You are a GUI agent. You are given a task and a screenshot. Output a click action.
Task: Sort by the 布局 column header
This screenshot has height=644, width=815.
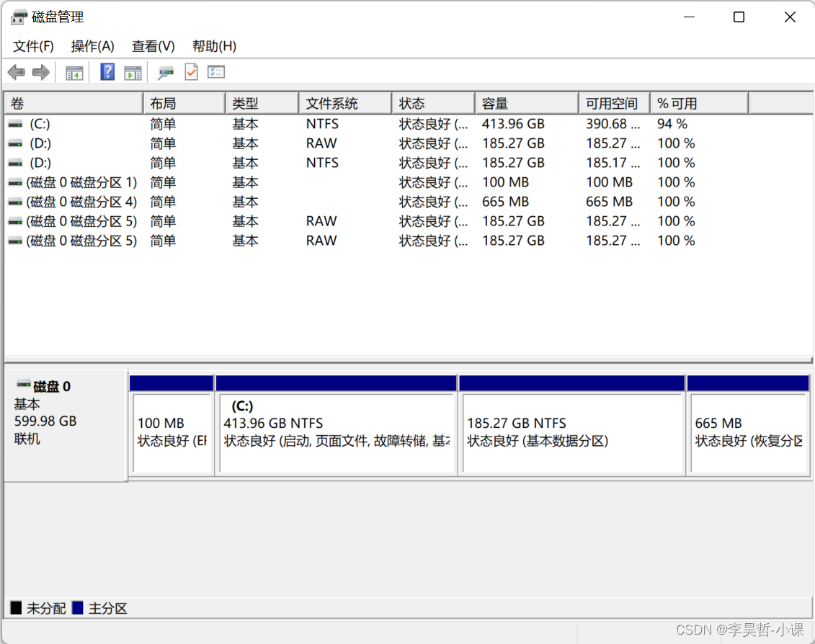click(184, 104)
